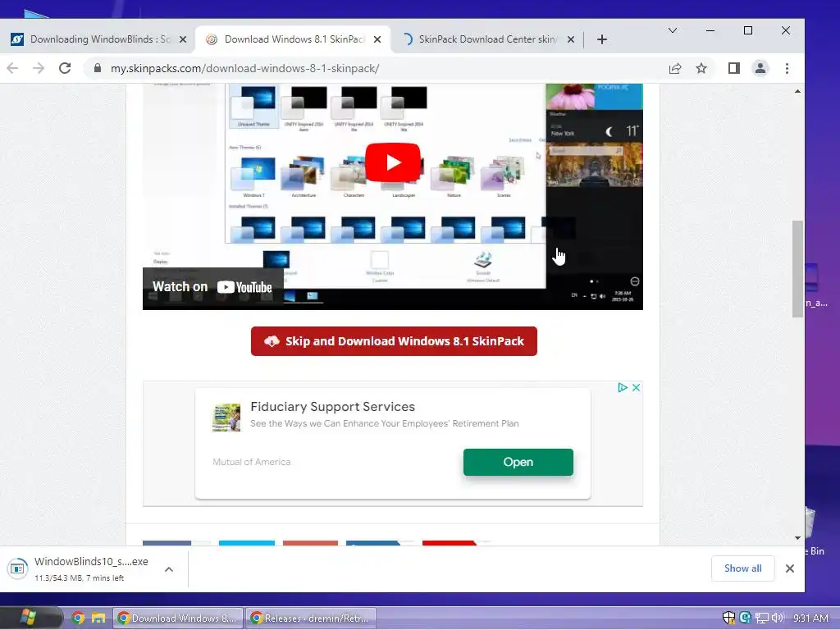
Task: Reload the current page
Action: pos(65,68)
